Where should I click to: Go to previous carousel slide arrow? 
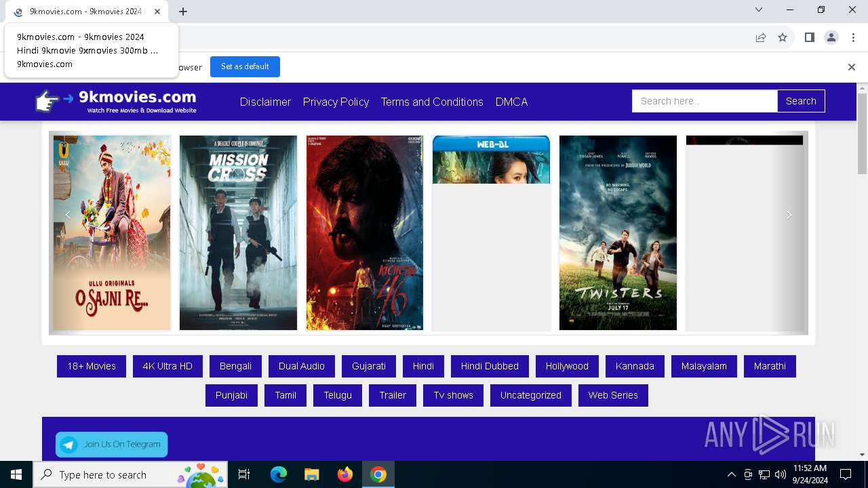(x=67, y=215)
